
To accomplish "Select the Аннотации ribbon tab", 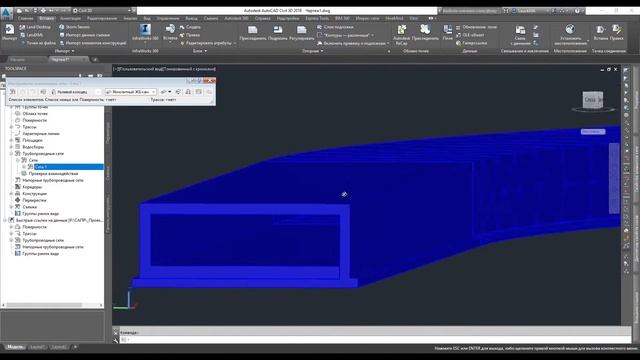I will pos(70,18).
